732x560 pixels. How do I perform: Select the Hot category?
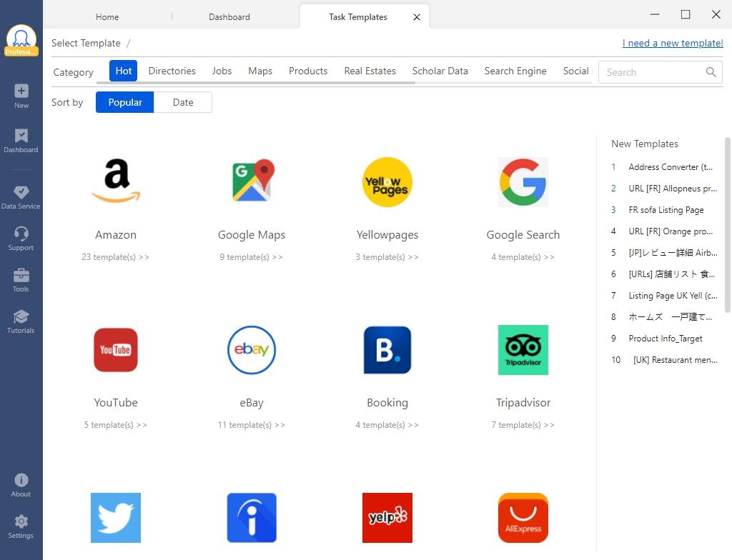123,71
